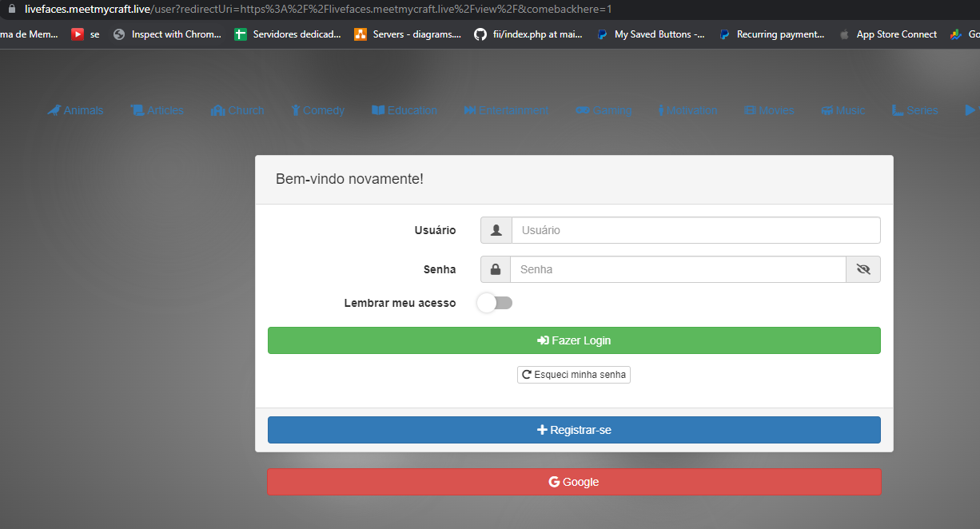980x529 pixels.
Task: Open the Animals category
Action: [x=75, y=110]
